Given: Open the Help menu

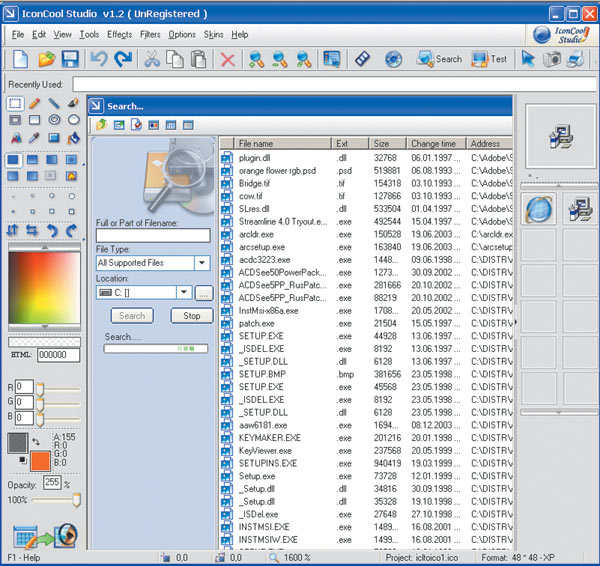Looking at the screenshot, I should pos(240,35).
